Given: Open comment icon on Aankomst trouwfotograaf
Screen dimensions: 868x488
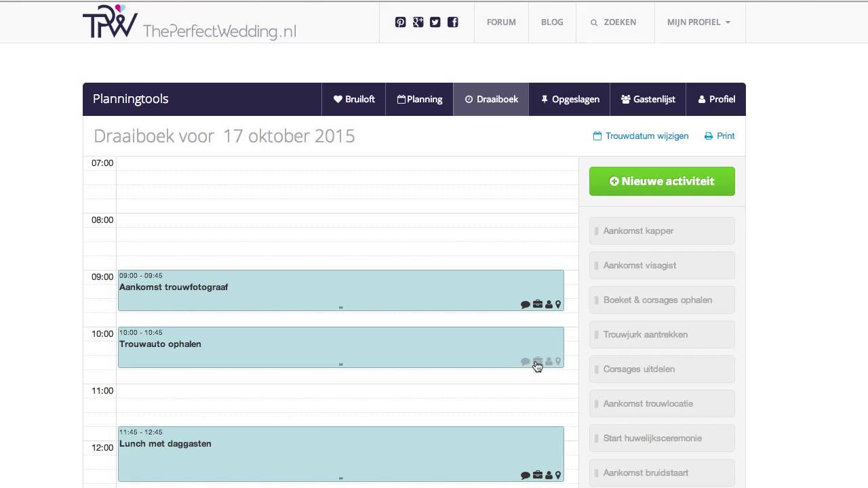Looking at the screenshot, I should [525, 305].
